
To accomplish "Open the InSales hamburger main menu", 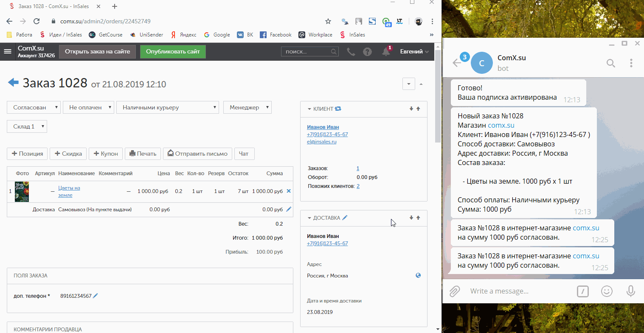I will coord(7,51).
